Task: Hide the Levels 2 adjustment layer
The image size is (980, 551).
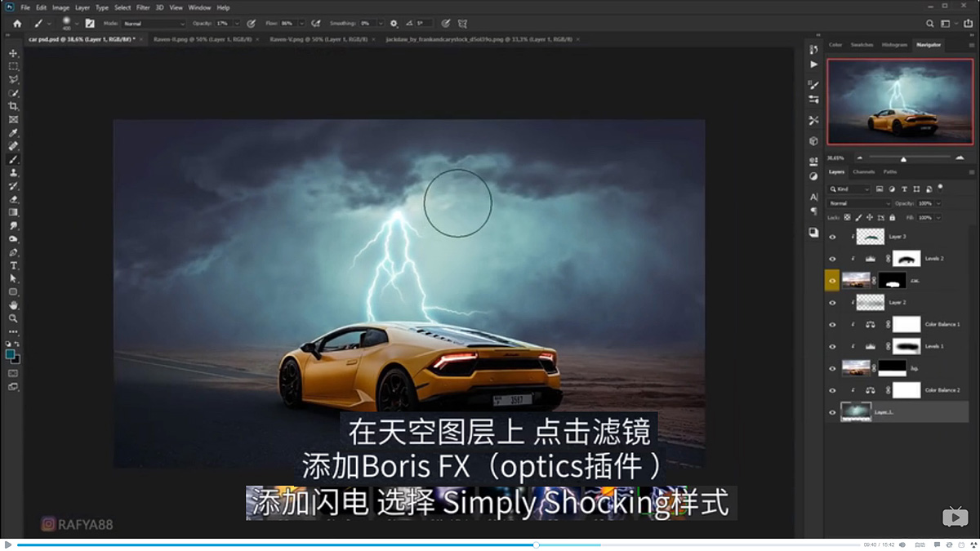Action: 833,258
